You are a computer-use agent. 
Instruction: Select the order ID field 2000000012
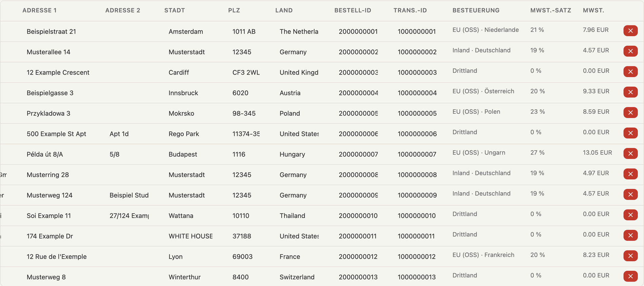[358, 257]
